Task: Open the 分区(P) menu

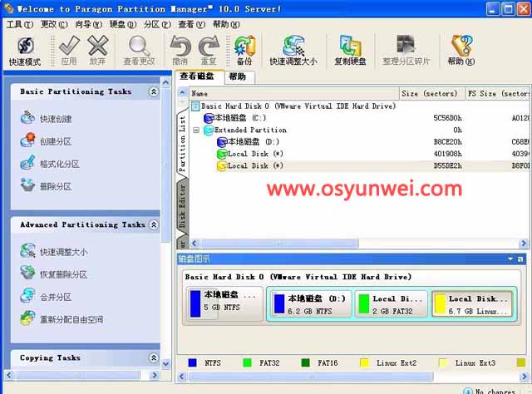Action: [157, 24]
